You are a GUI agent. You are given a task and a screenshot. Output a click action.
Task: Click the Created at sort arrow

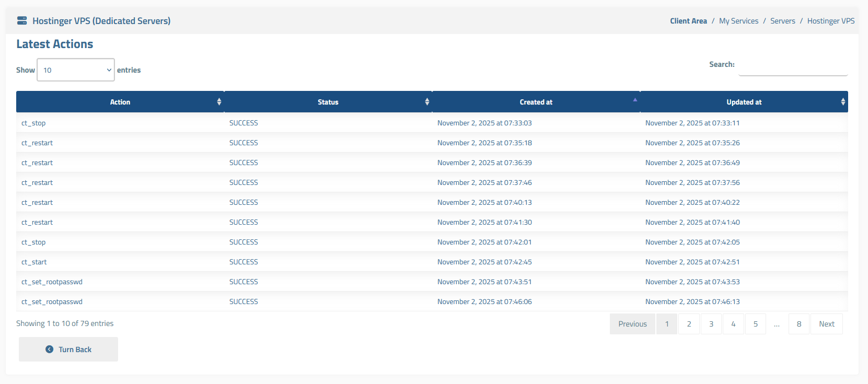coord(635,100)
